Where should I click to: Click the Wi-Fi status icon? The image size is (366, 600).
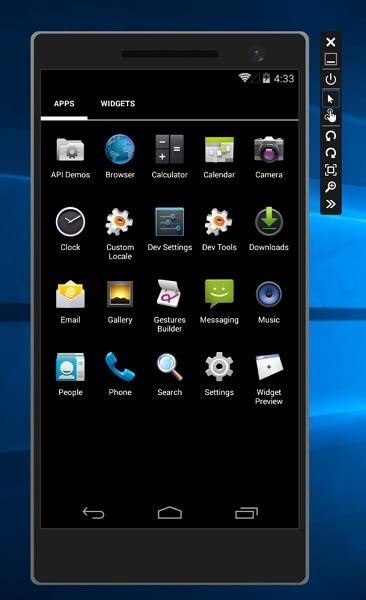(x=244, y=78)
